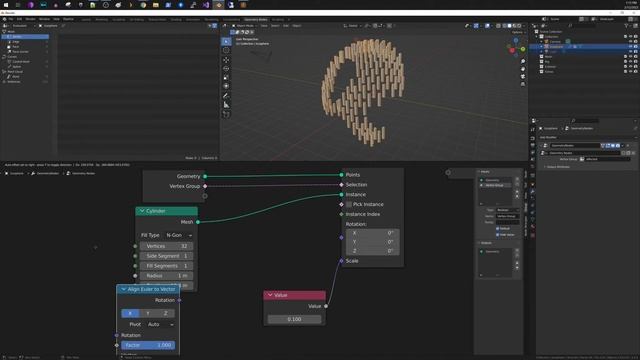Select the Transform tool in the viewport
This screenshot has width=640, height=360.
(x=226, y=86)
